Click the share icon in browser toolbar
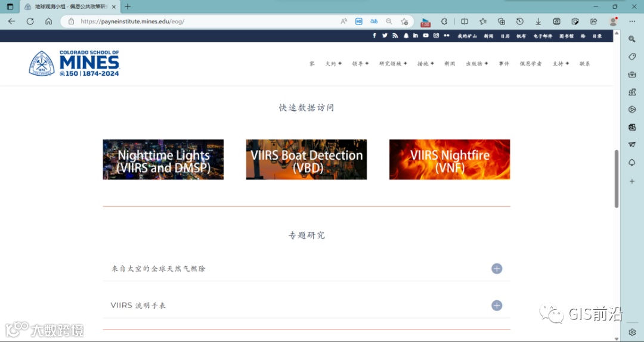Image resolution: width=644 pixels, height=342 pixels. (593, 21)
